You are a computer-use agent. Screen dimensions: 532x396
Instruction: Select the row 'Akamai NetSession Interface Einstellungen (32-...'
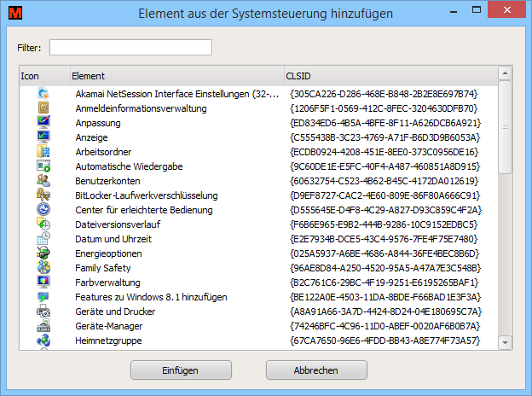[x=258, y=94]
